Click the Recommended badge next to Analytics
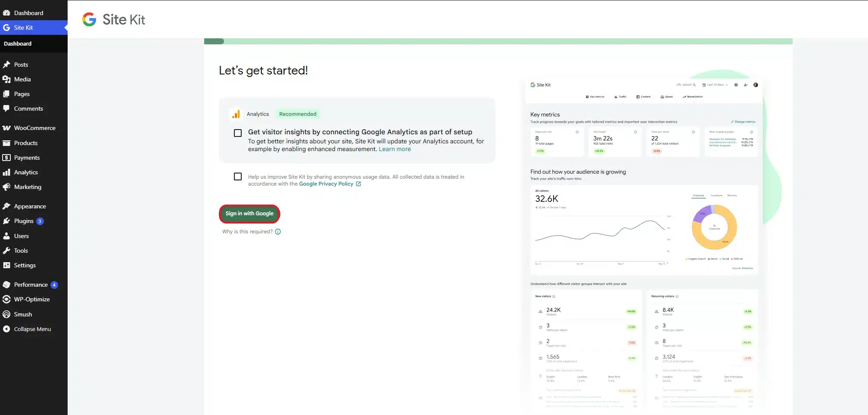Screen dimensions: 868x415 click(x=298, y=114)
